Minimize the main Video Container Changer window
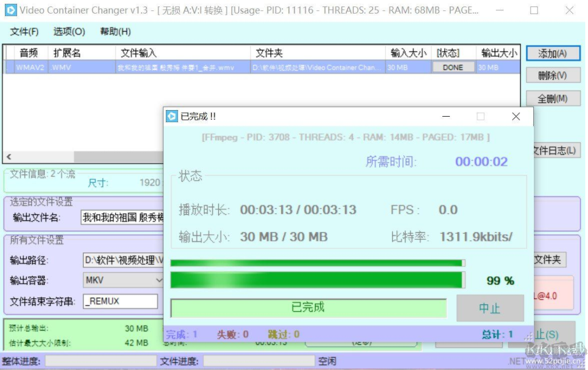 (x=499, y=10)
